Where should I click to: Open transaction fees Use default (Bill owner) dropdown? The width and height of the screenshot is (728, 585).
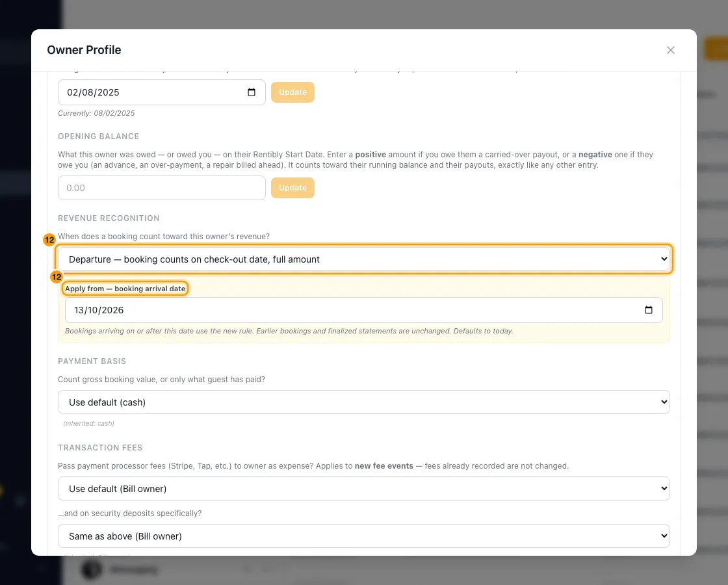coord(363,488)
